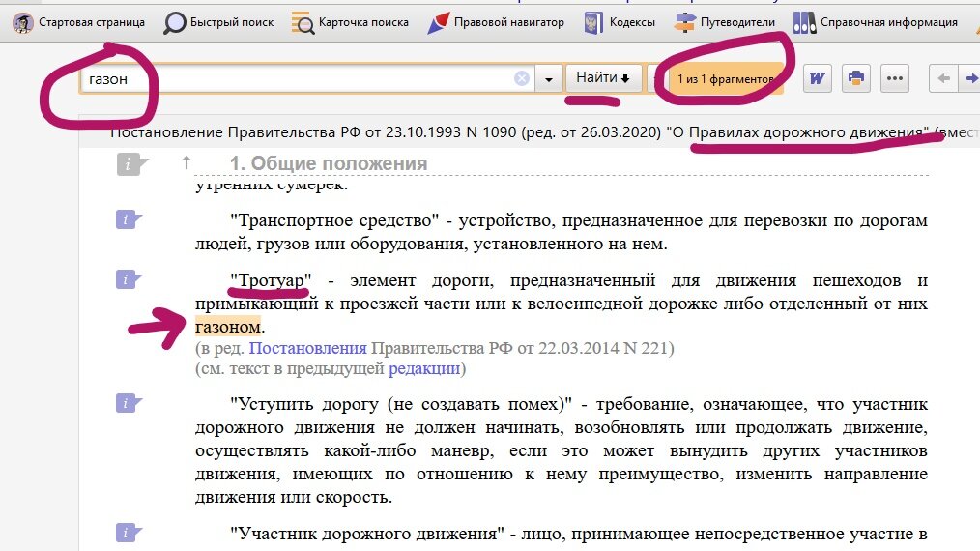Open Карточка поиска

point(350,22)
